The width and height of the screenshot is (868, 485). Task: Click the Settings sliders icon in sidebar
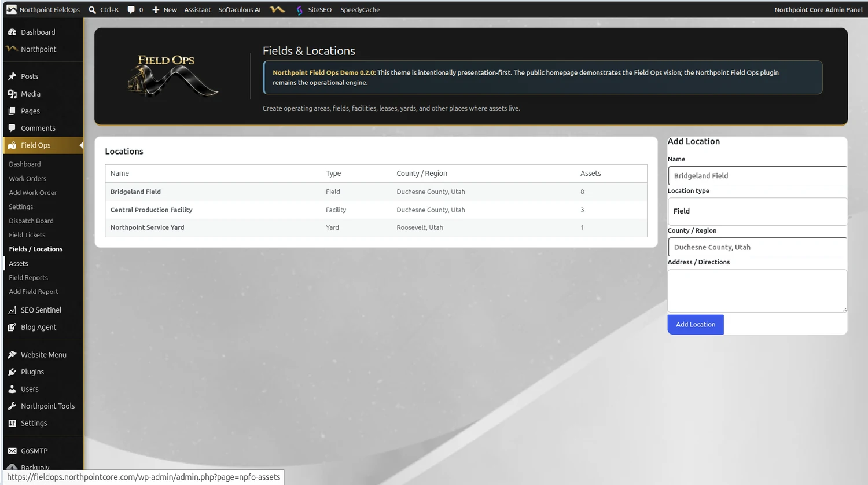click(x=12, y=423)
